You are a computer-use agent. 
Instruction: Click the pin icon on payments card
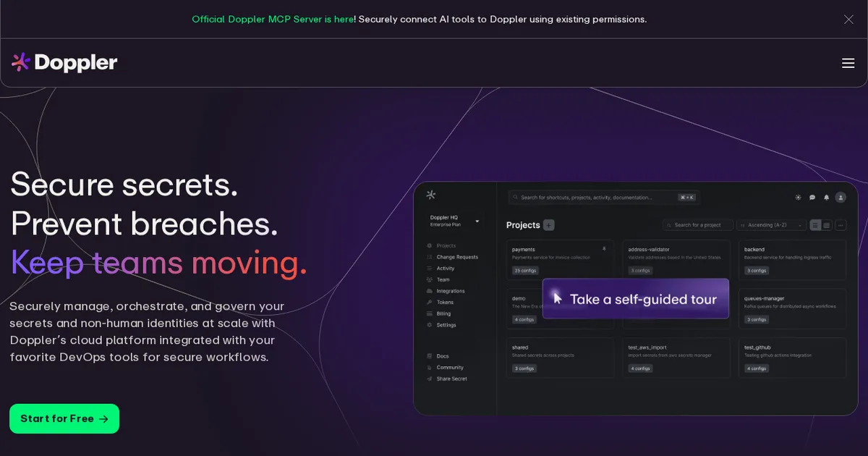click(x=604, y=249)
